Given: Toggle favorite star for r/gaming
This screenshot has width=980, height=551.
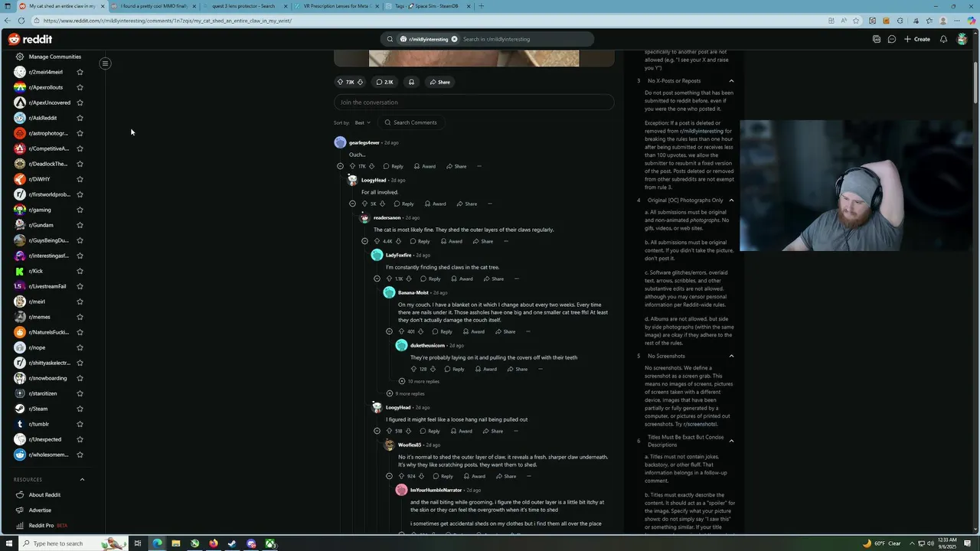Looking at the screenshot, I should coord(80,210).
